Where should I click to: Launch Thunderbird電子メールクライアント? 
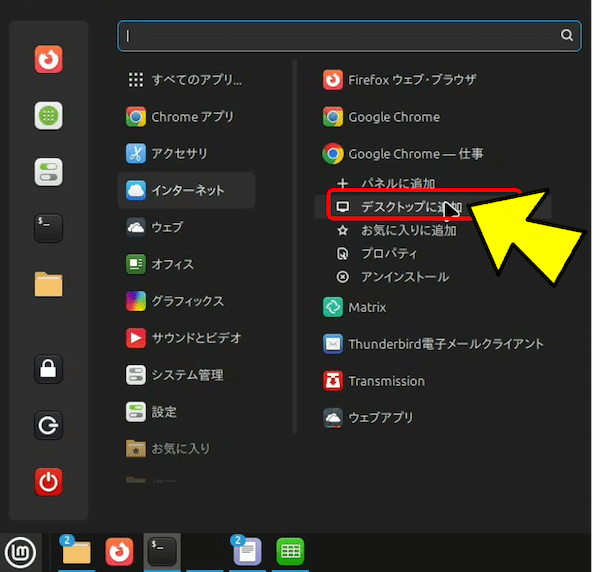pyautogui.click(x=445, y=344)
